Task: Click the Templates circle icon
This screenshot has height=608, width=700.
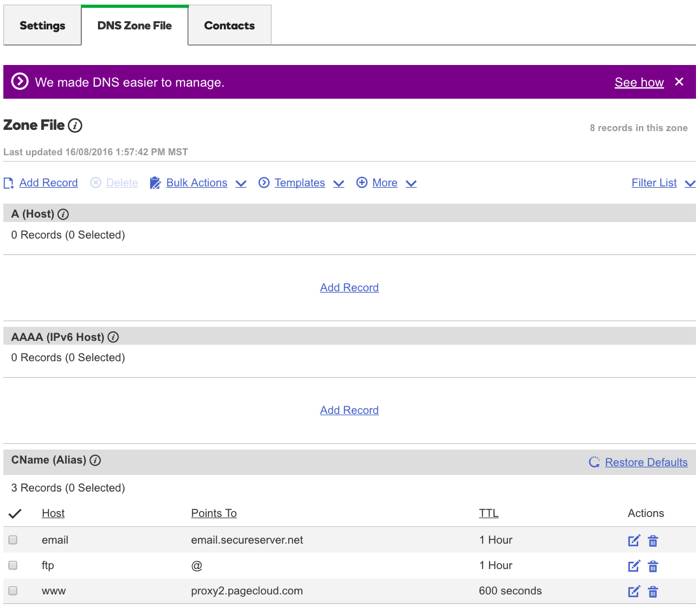Action: (x=264, y=183)
